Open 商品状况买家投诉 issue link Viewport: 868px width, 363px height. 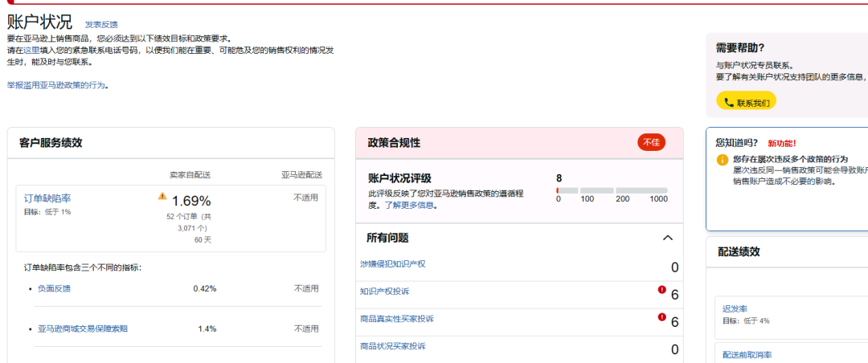392,346
